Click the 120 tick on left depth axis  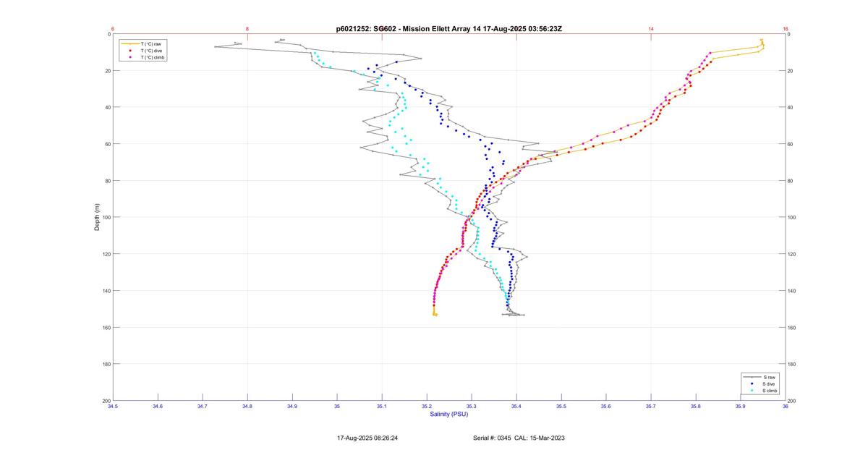tap(106, 254)
